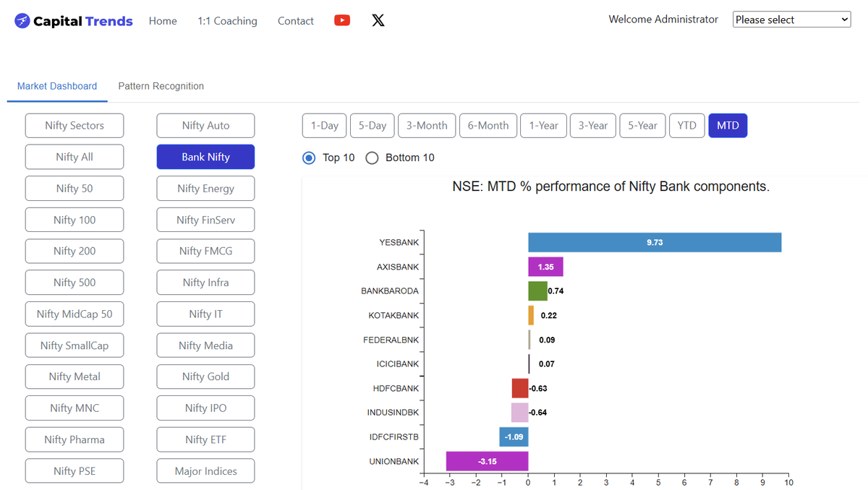
Task: Show the Nifty MNC index
Action: point(75,408)
